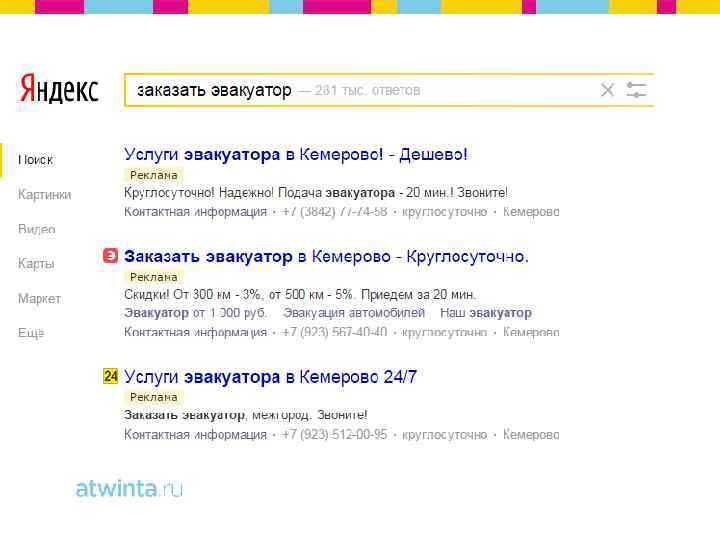Open the search settings sliders icon
Image resolution: width=720 pixels, height=540 pixels.
point(636,90)
